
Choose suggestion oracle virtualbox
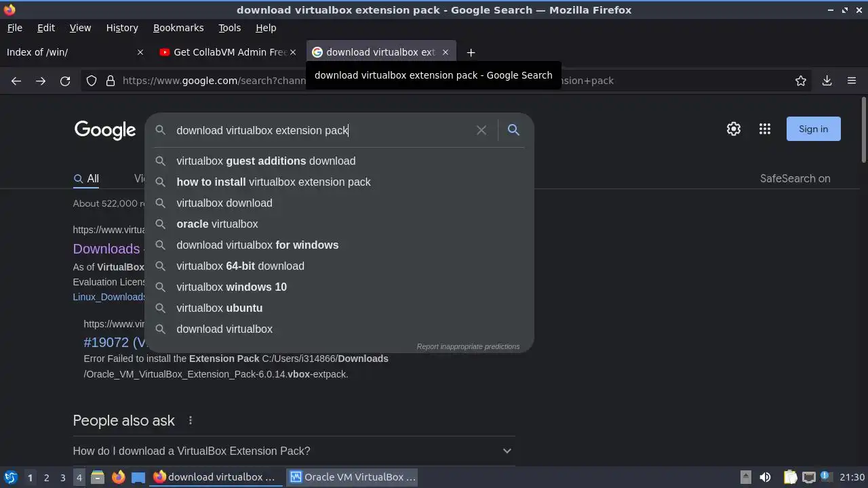(339, 224)
